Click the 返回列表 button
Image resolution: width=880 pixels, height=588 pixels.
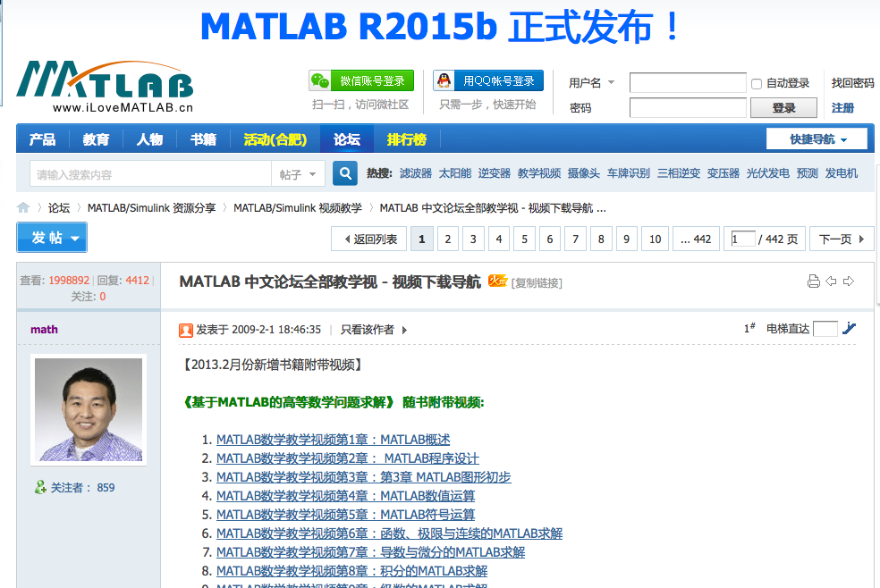coord(370,239)
